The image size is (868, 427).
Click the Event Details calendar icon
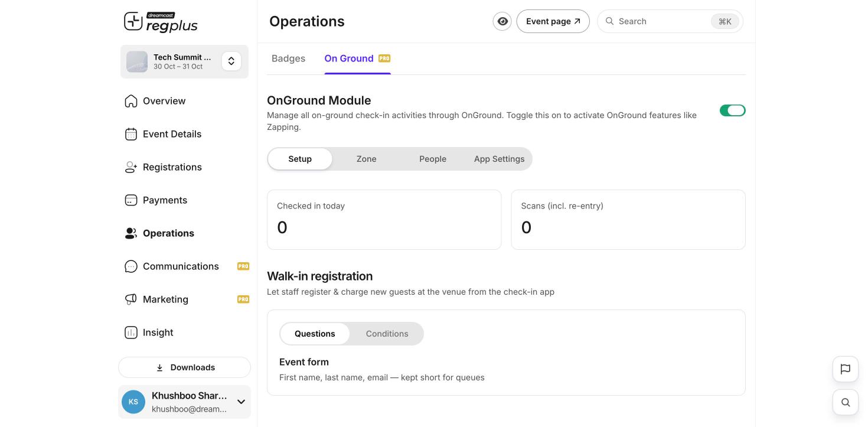coord(131,134)
